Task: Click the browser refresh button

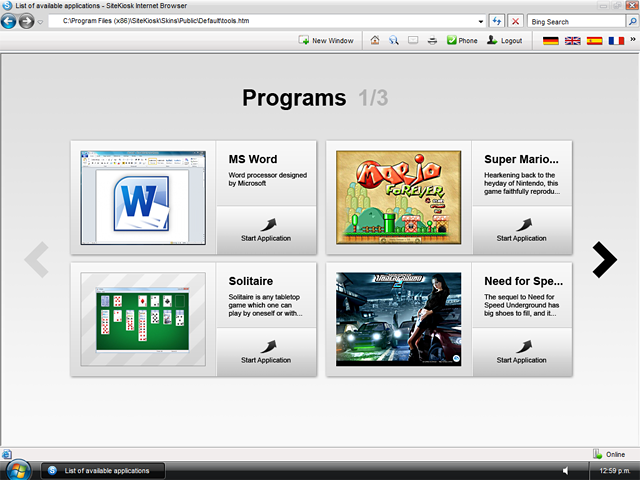Action: click(497, 20)
